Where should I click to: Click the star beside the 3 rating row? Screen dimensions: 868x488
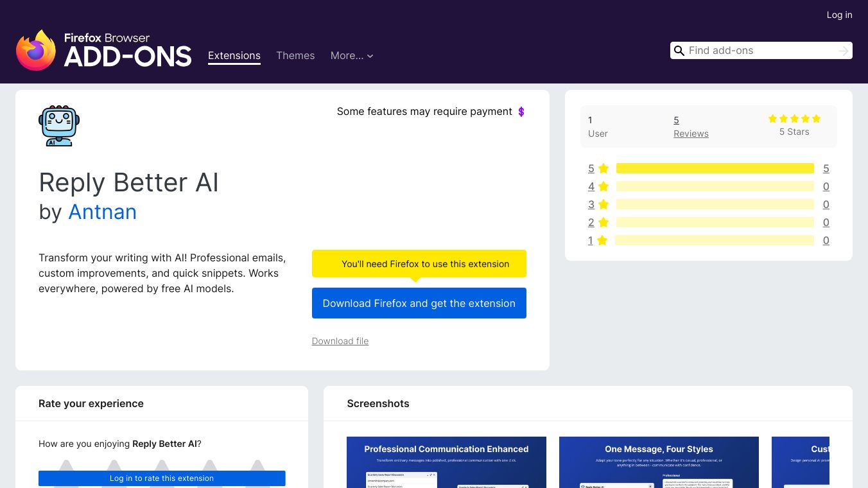click(x=603, y=204)
